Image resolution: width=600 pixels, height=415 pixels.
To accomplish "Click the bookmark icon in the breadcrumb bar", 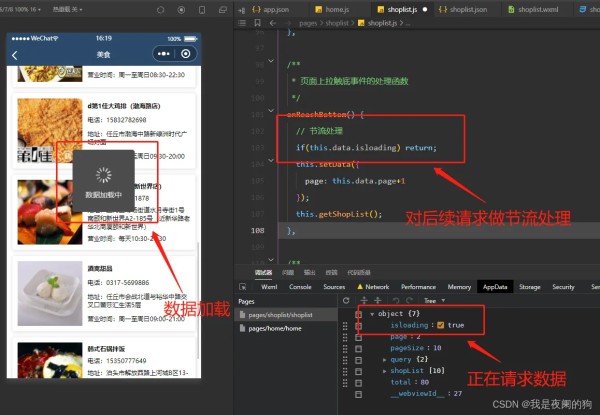I will point(258,23).
